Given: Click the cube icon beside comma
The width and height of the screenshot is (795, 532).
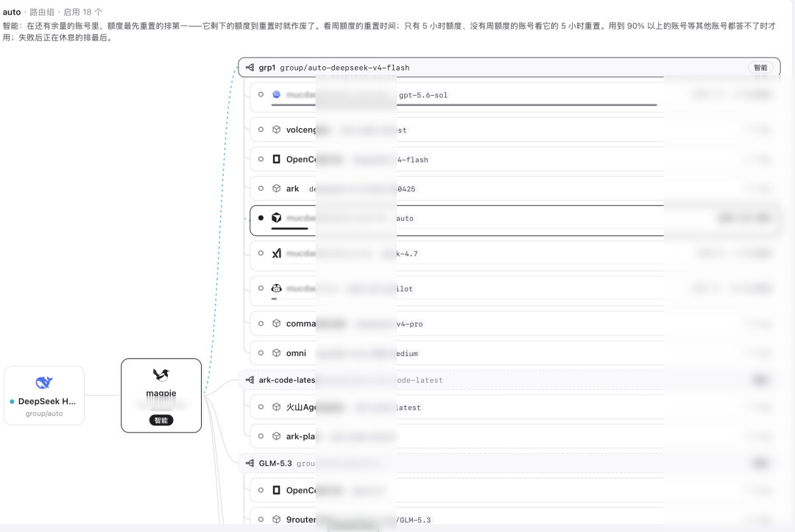Looking at the screenshot, I should click(276, 323).
